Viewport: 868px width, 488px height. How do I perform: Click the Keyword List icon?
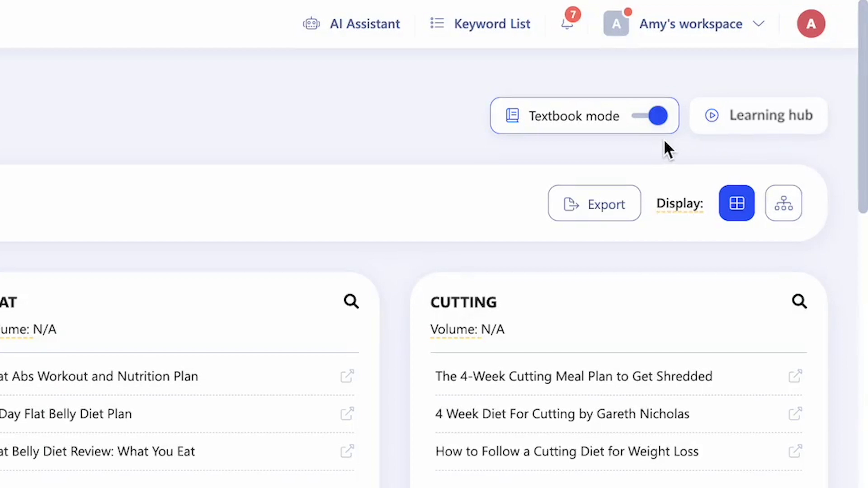[437, 23]
